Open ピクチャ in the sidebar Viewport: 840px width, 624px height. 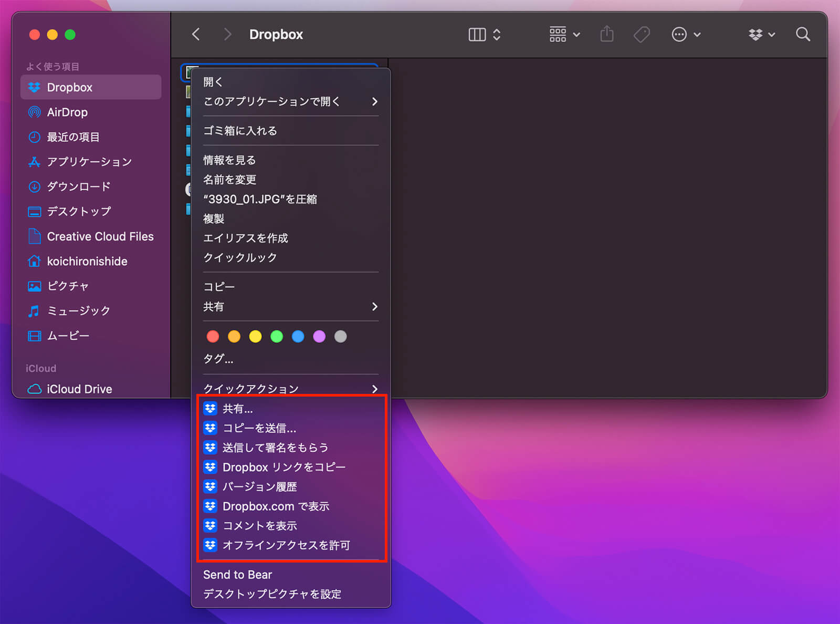tap(91, 286)
